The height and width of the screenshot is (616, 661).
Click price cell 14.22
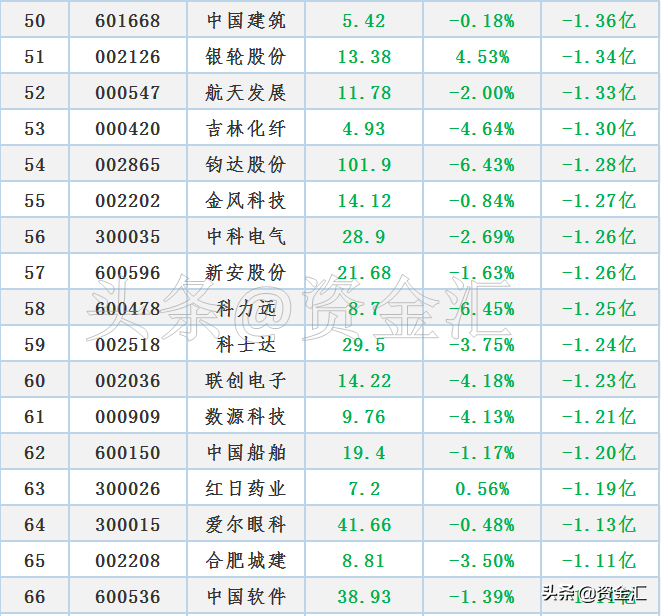click(364, 381)
